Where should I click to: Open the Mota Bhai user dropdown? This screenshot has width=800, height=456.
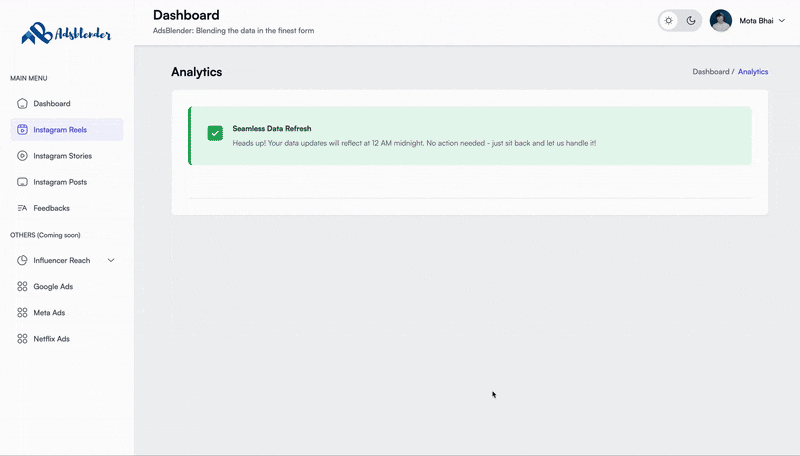781,21
